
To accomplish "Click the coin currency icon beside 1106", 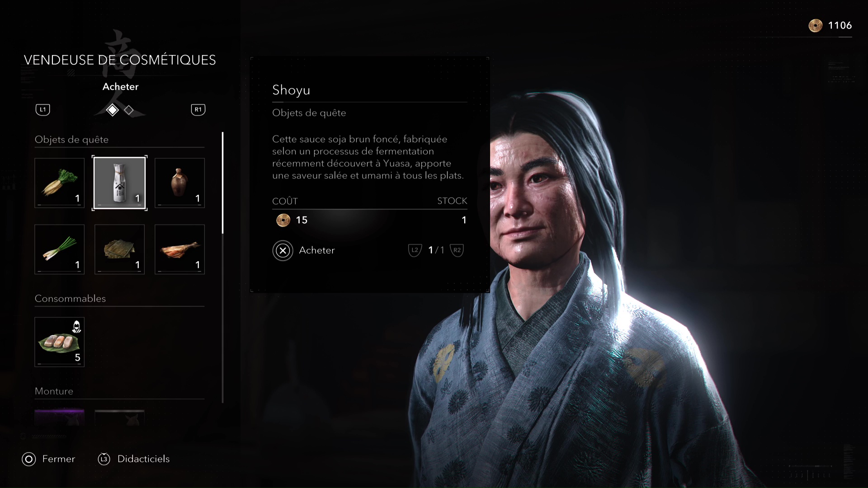I will coord(815,26).
